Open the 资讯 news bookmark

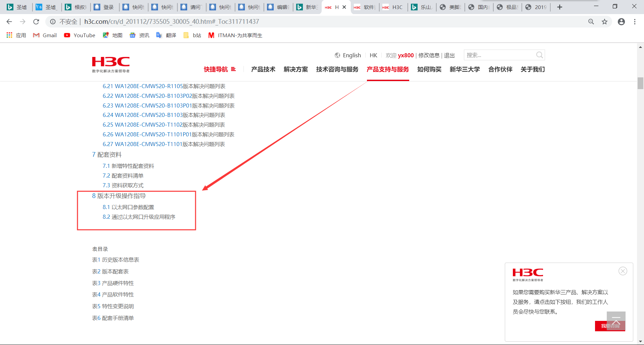(140, 35)
